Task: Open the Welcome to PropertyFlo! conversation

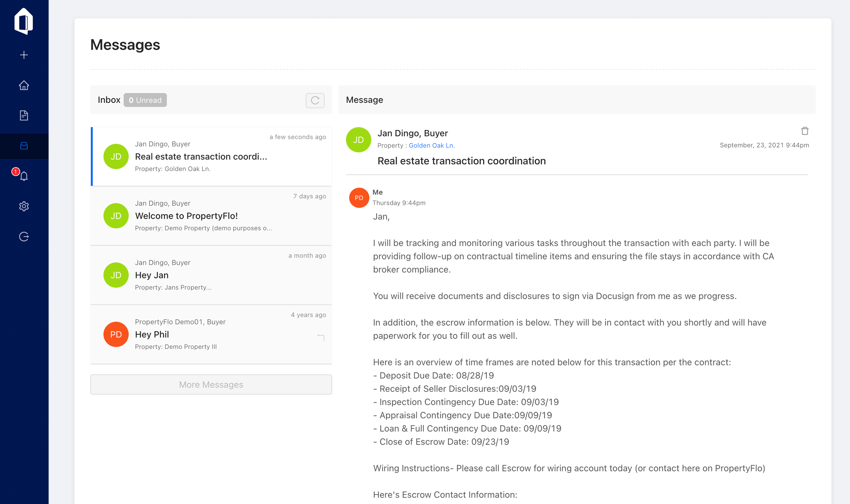Action: coord(211,216)
